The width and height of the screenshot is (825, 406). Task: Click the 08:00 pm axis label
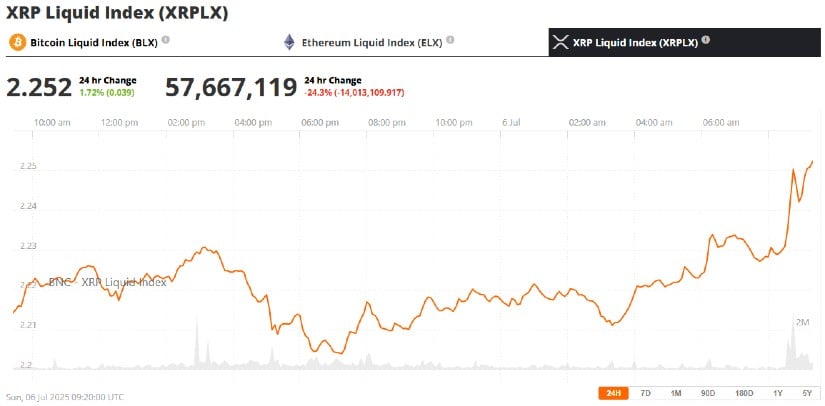[387, 123]
